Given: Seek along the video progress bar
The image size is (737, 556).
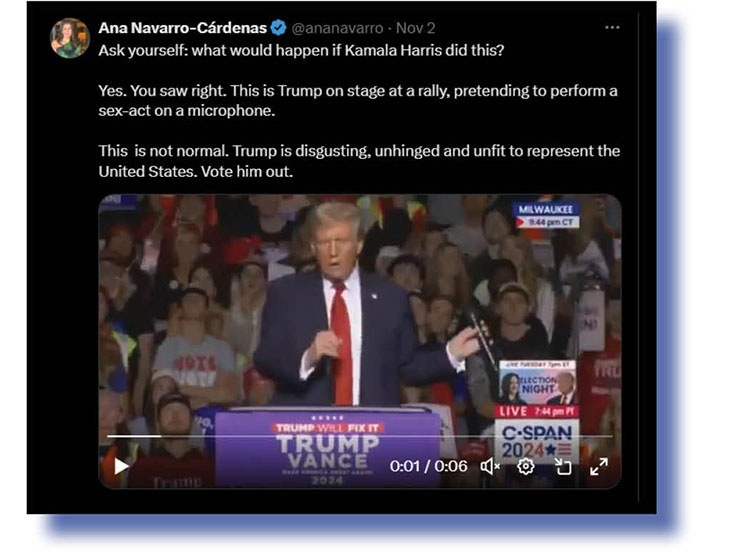Looking at the screenshot, I should click(x=360, y=437).
